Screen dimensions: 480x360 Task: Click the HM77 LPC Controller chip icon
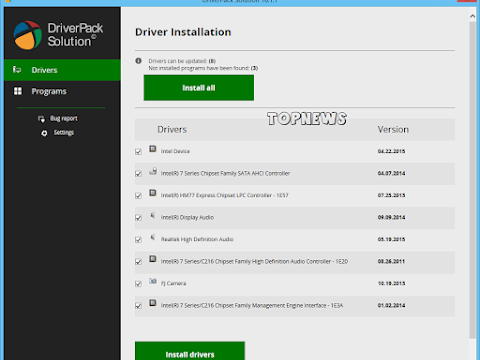[153, 193]
